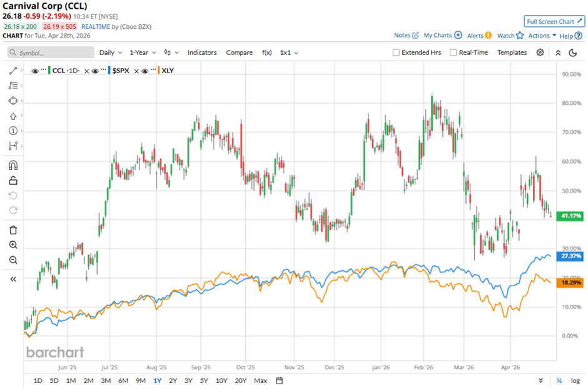
Task: Click the lock drawings icon
Action: point(13,181)
